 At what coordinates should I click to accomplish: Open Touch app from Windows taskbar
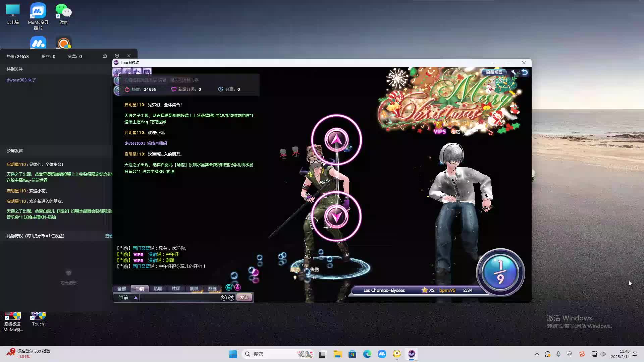(411, 354)
